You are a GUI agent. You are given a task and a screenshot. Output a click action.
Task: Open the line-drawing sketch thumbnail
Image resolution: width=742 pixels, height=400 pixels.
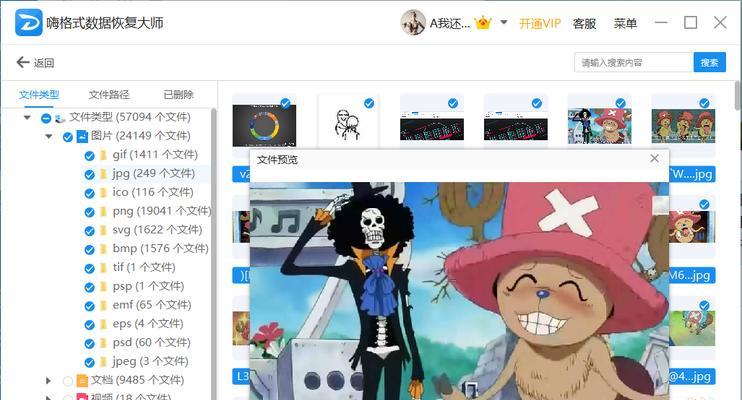348,123
